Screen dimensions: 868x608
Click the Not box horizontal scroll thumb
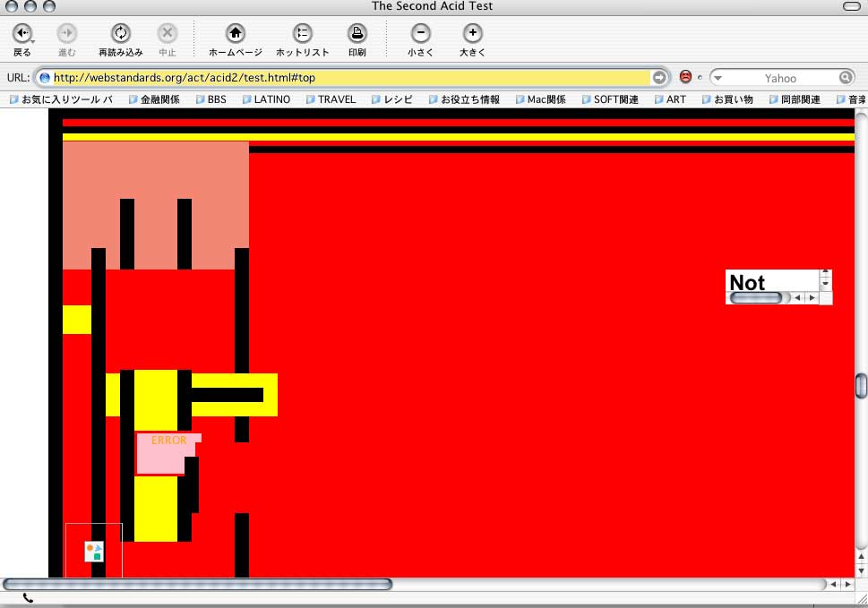point(756,297)
